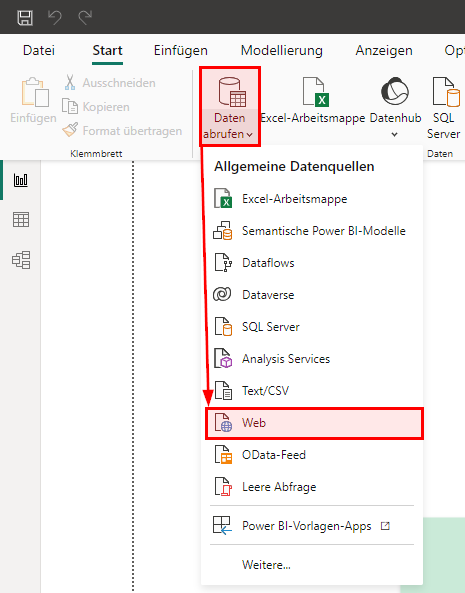Switch to the Start ribbon tab
The width and height of the screenshot is (465, 593).
[x=107, y=50]
